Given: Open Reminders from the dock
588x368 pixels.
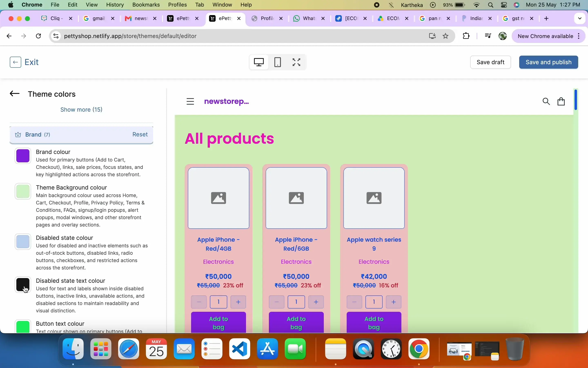Looking at the screenshot, I should [212, 349].
